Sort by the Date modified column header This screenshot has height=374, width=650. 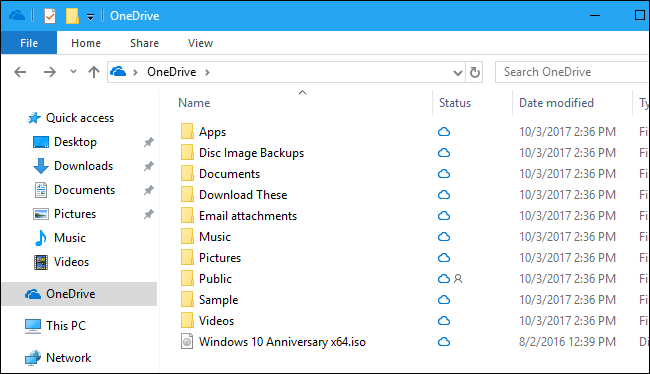[x=556, y=103]
